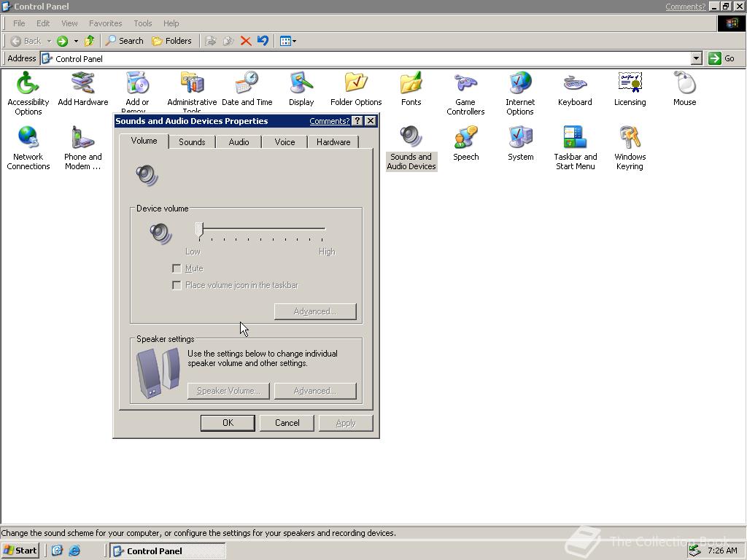Click the Undo toolbar icon
The height and width of the screenshot is (560, 747).
[263, 41]
